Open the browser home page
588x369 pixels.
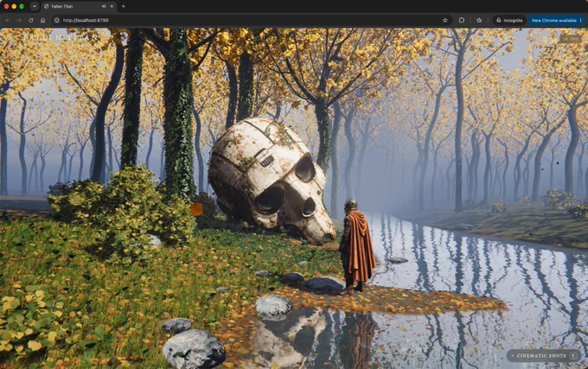tap(42, 20)
